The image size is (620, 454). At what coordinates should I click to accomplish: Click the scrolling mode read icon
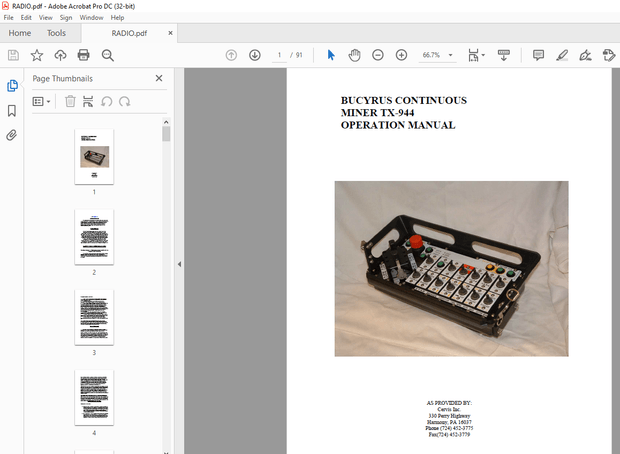pyautogui.click(x=503, y=55)
